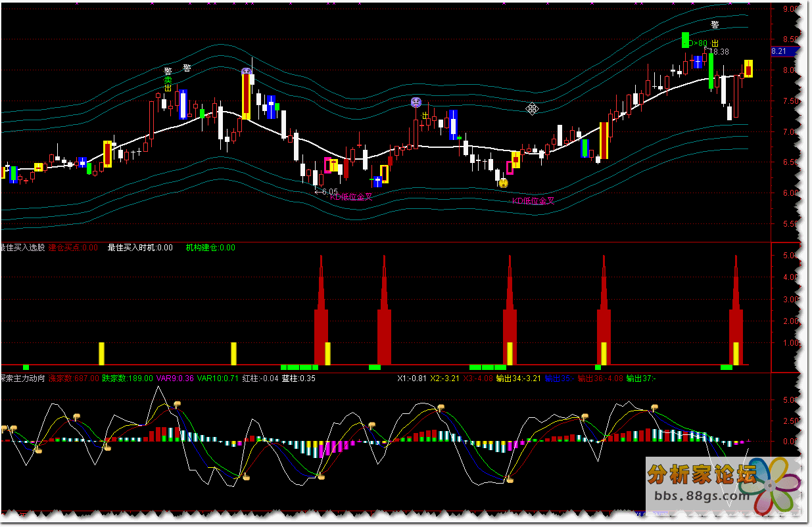Click the 红柱:-0.04 readout
The image size is (812, 527).
click(260, 378)
